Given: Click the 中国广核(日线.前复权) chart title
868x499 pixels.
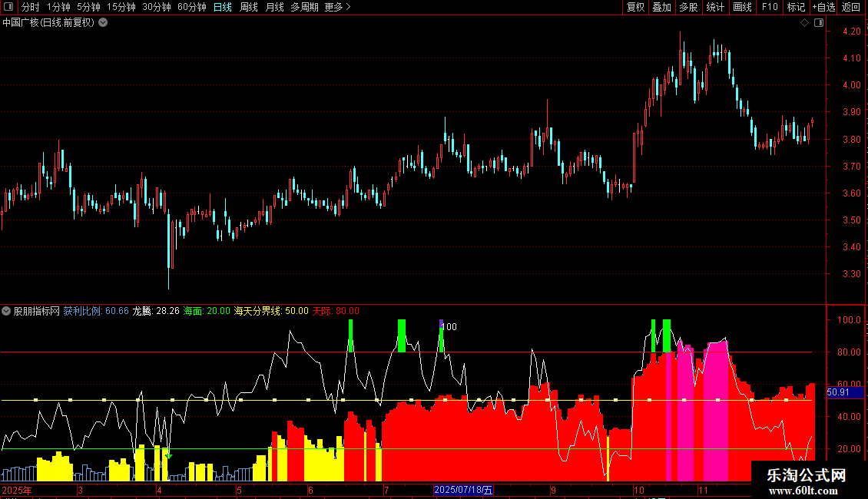Looking at the screenshot, I should click(48, 23).
